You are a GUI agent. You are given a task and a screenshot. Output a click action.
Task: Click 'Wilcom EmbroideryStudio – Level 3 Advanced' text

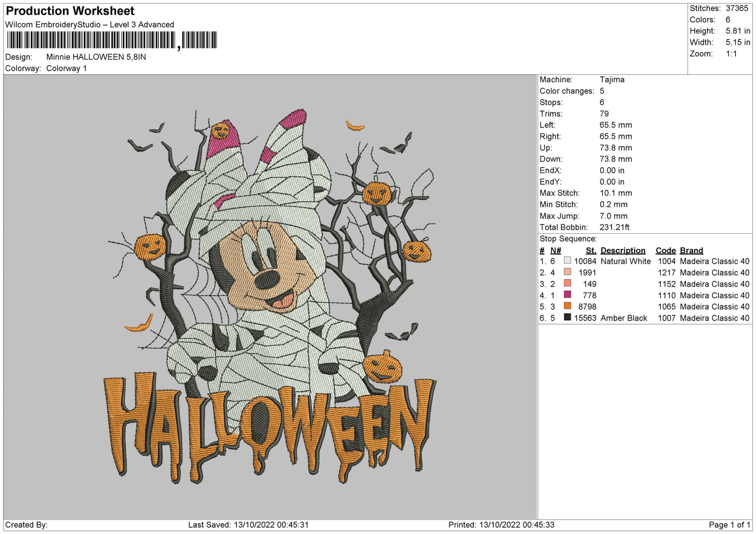89,25
